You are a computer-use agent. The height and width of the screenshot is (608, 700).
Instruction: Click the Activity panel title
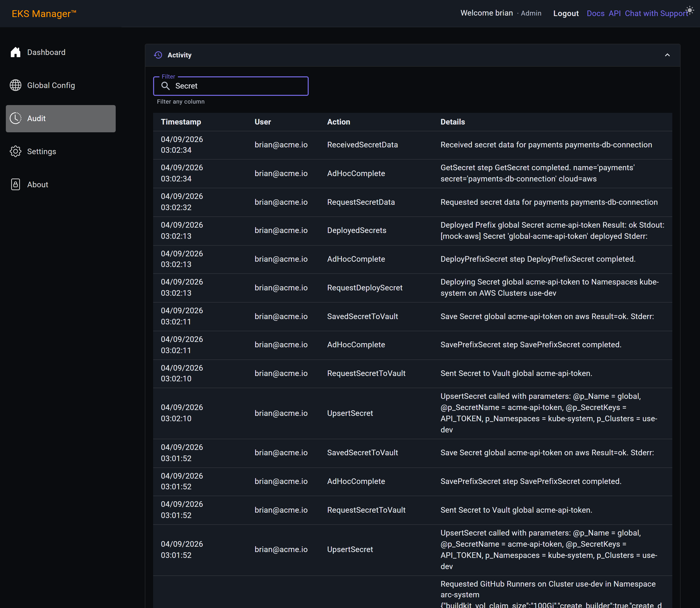(x=179, y=55)
